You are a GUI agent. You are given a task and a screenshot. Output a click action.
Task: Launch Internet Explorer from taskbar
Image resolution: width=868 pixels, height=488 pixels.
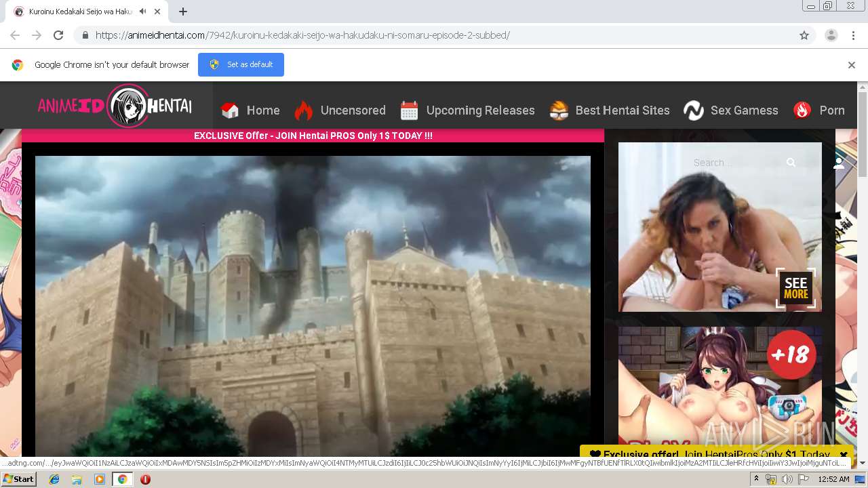[54, 479]
